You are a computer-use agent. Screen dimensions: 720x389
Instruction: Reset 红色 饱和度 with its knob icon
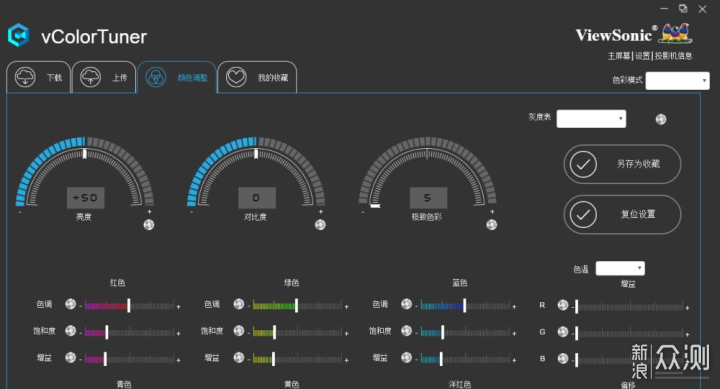(x=70, y=331)
